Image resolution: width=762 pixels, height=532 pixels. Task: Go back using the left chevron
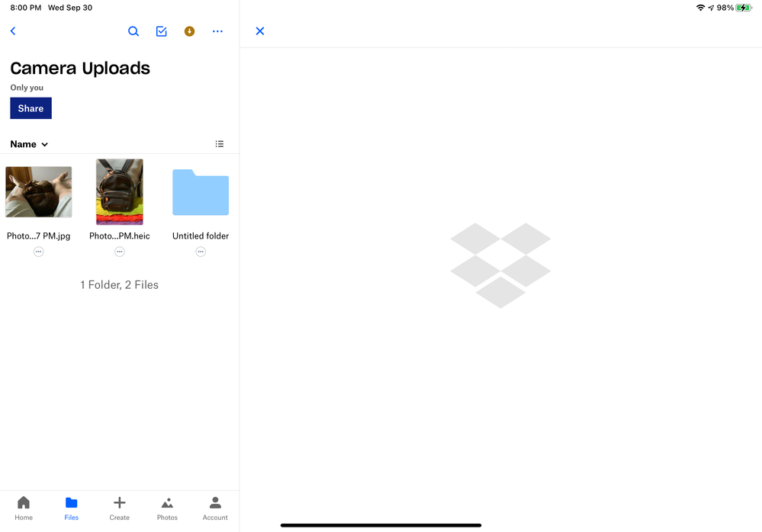click(x=13, y=31)
